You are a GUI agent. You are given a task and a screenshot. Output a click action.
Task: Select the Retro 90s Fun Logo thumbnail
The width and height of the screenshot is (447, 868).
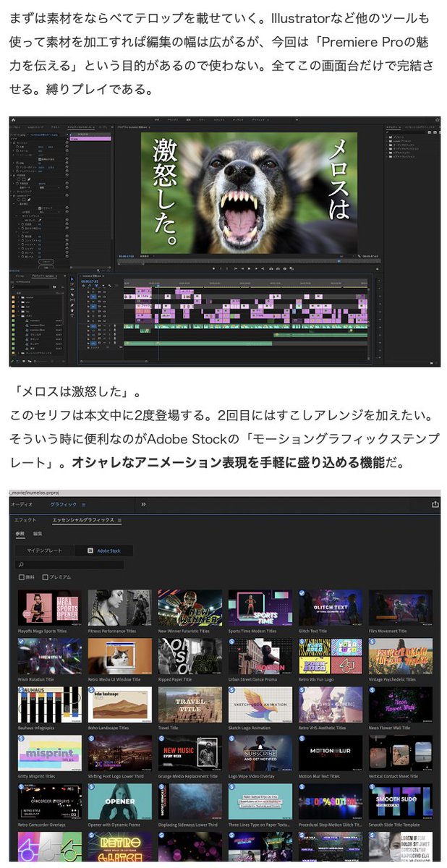click(x=331, y=656)
